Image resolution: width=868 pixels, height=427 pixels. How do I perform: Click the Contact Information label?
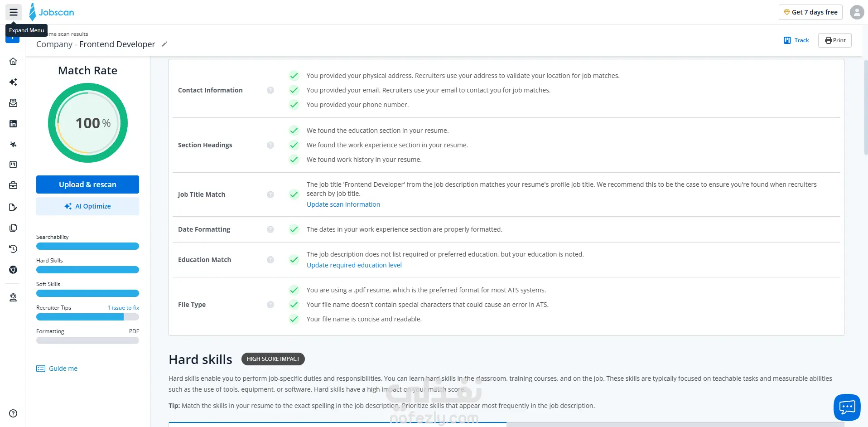tap(210, 90)
